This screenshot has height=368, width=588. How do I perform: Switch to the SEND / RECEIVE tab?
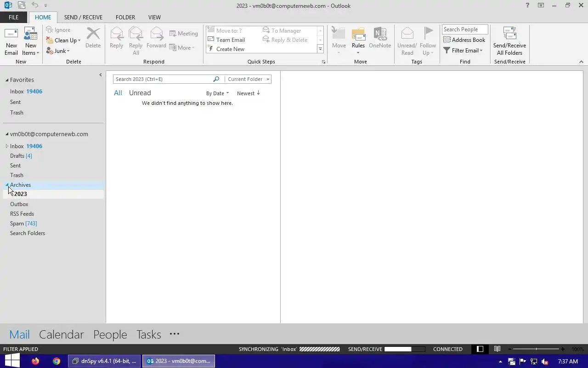(83, 17)
